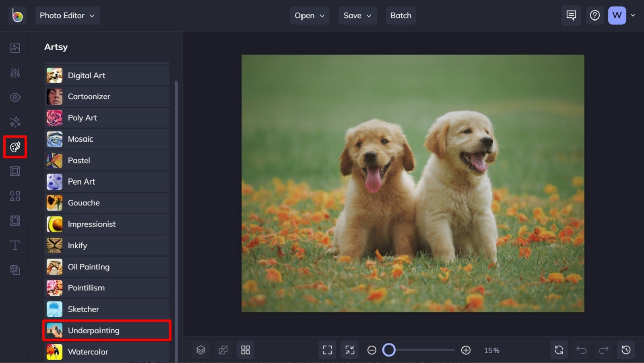
Task: Toggle fit-to-screen view mode
Action: point(349,350)
